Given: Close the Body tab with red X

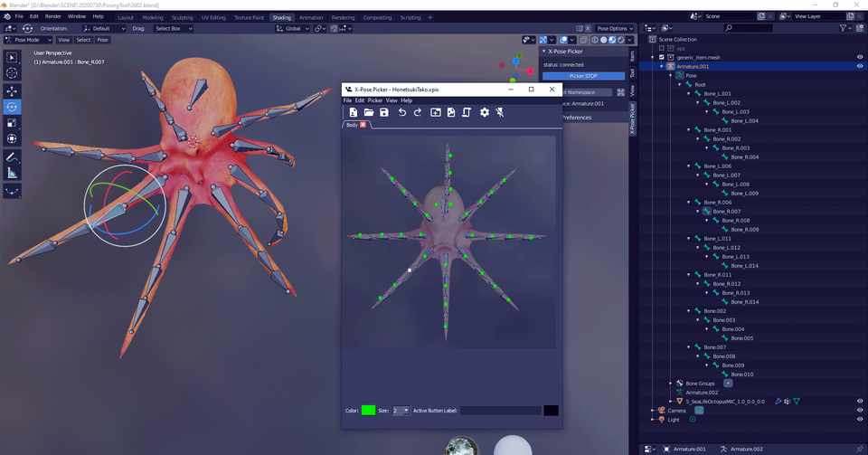Looking at the screenshot, I should tap(363, 125).
